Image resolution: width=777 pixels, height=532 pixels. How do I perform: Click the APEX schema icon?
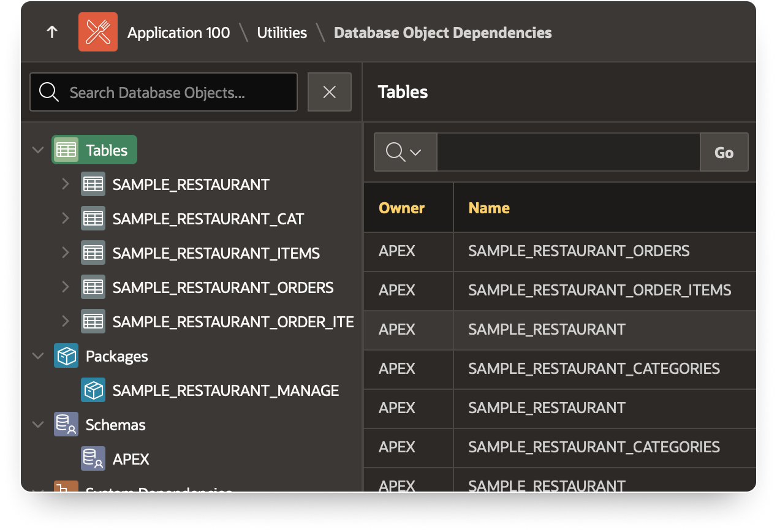[93, 458]
